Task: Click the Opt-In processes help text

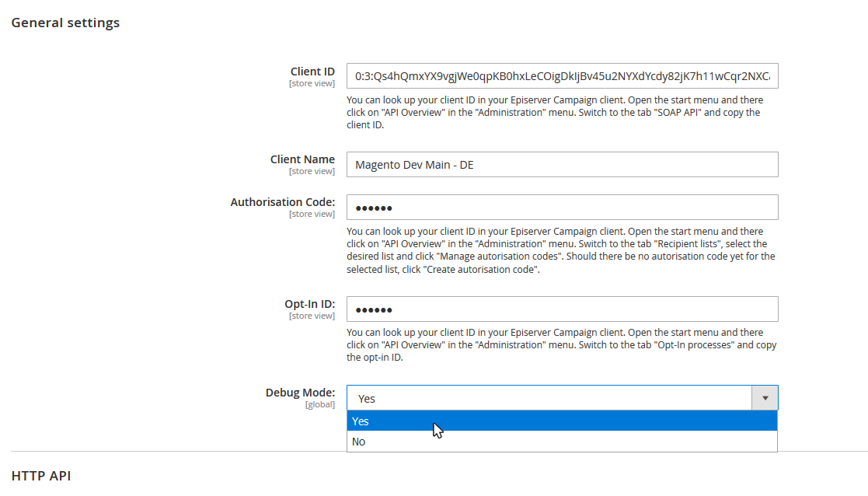Action: point(562,345)
